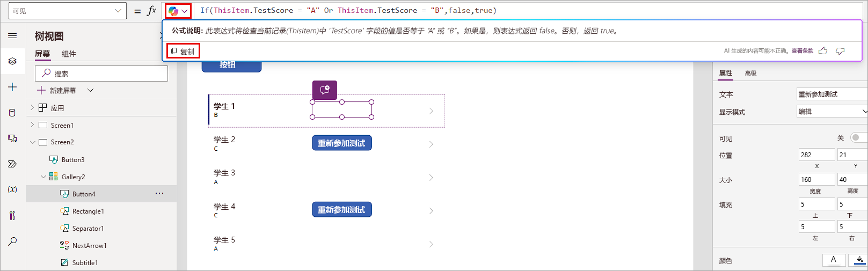Image resolution: width=868 pixels, height=271 pixels.
Task: Click 新建屏幕 to add a screen
Action: pyautogui.click(x=57, y=90)
